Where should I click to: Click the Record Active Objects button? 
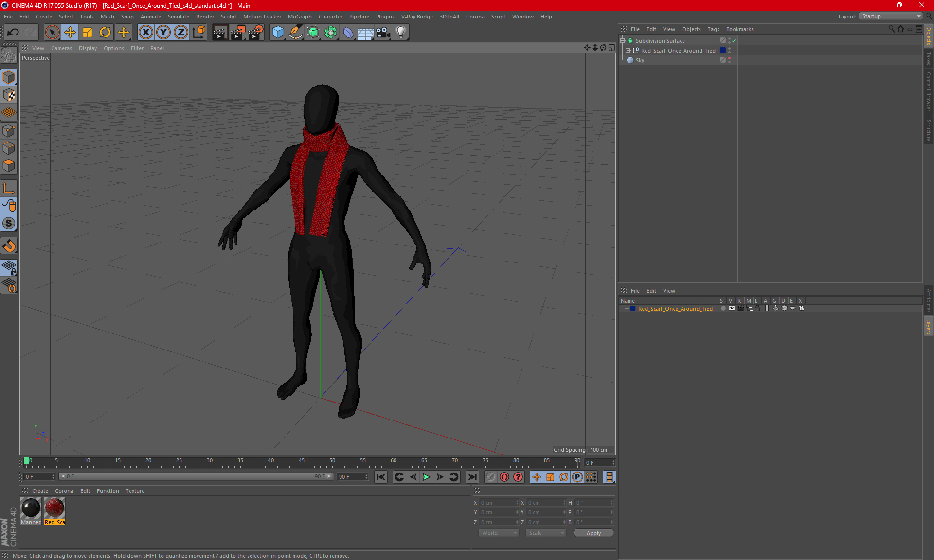490,477
